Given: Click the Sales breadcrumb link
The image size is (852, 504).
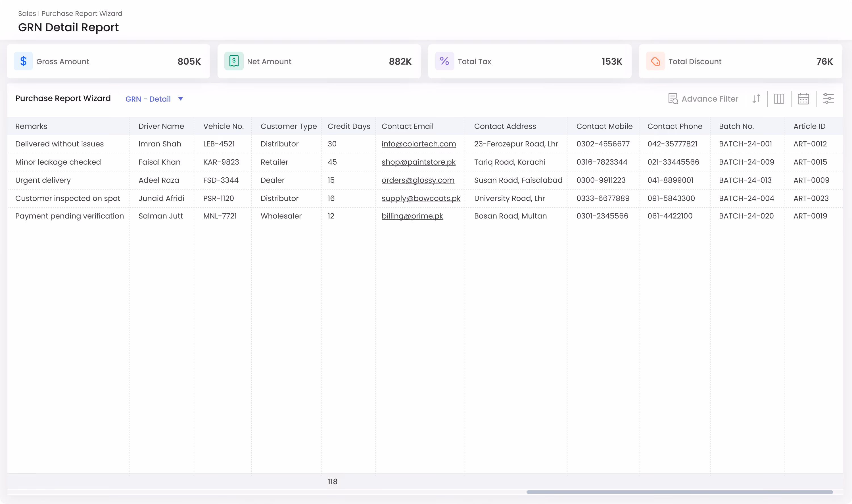Looking at the screenshot, I should [27, 14].
